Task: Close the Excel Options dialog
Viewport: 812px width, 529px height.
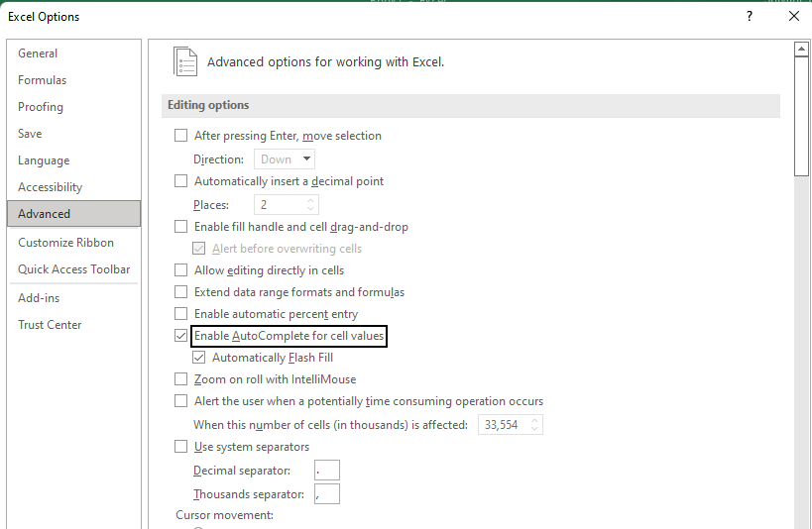Action: click(793, 16)
